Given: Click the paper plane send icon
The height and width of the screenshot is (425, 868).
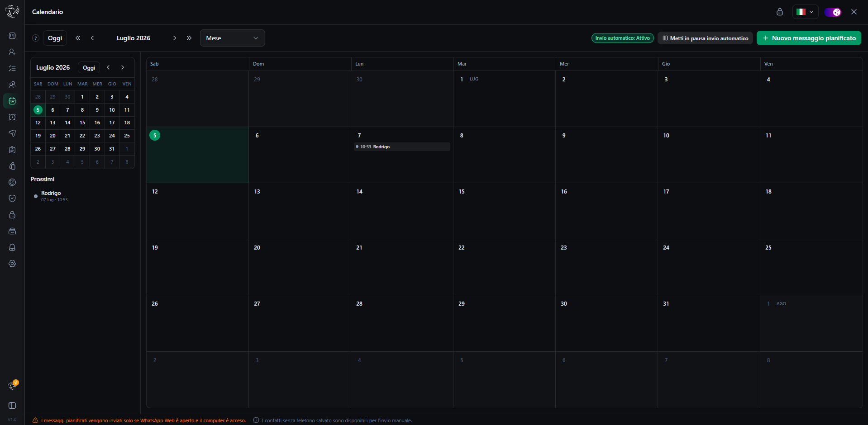Looking at the screenshot, I should click(12, 133).
